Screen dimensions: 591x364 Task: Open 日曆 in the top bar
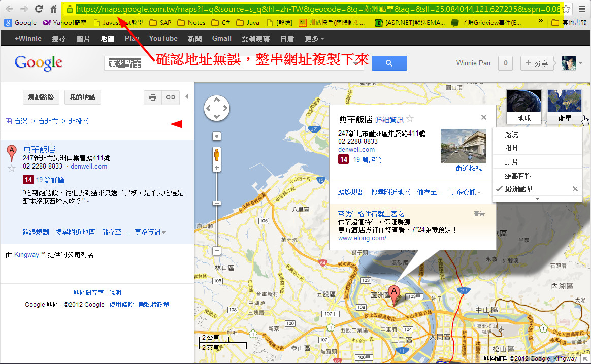(287, 39)
